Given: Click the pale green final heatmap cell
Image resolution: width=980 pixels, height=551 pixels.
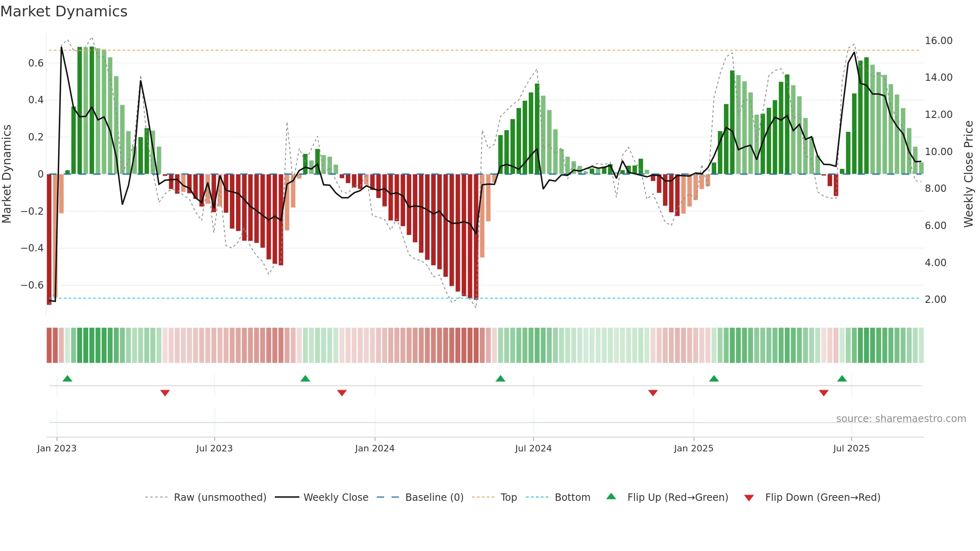Looking at the screenshot, I should tap(921, 345).
